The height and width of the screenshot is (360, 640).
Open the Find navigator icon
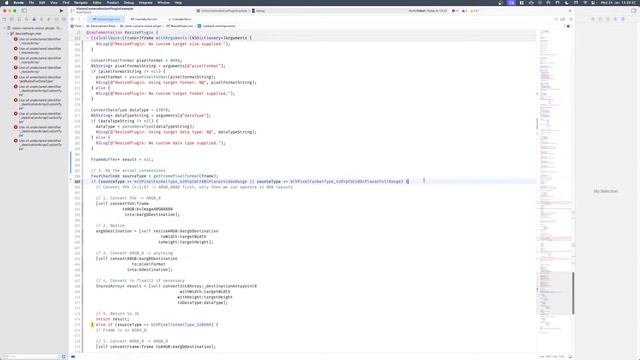click(27, 19)
